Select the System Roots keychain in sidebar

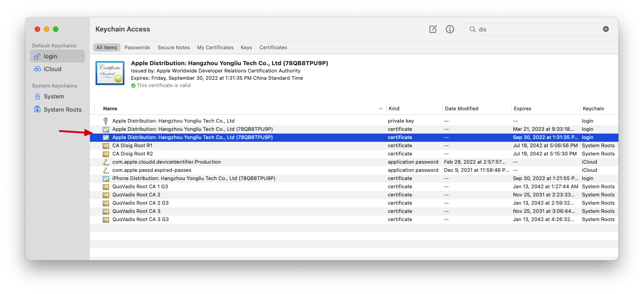click(x=58, y=109)
